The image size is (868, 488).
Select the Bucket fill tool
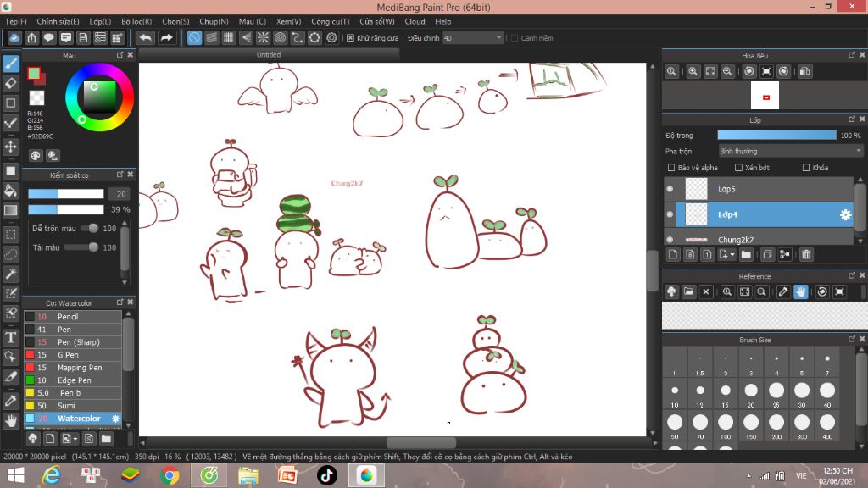coord(10,191)
